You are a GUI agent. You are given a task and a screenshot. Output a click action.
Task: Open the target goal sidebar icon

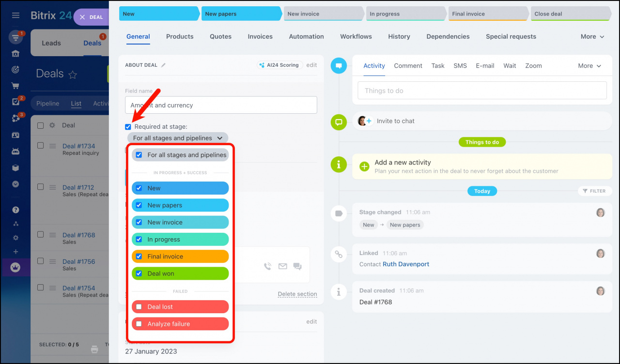15,70
